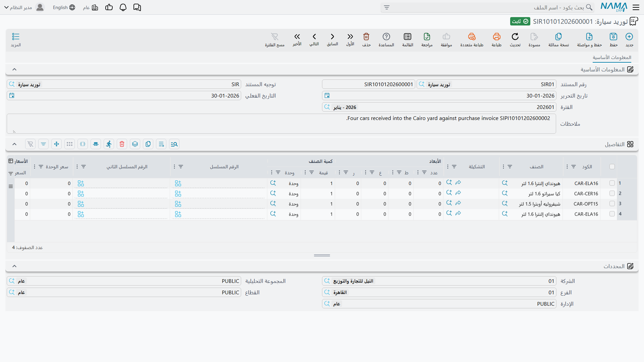Screen dimensions: 644x362
Task: Open the الكود column options menu
Action: pyautogui.click(x=567, y=167)
